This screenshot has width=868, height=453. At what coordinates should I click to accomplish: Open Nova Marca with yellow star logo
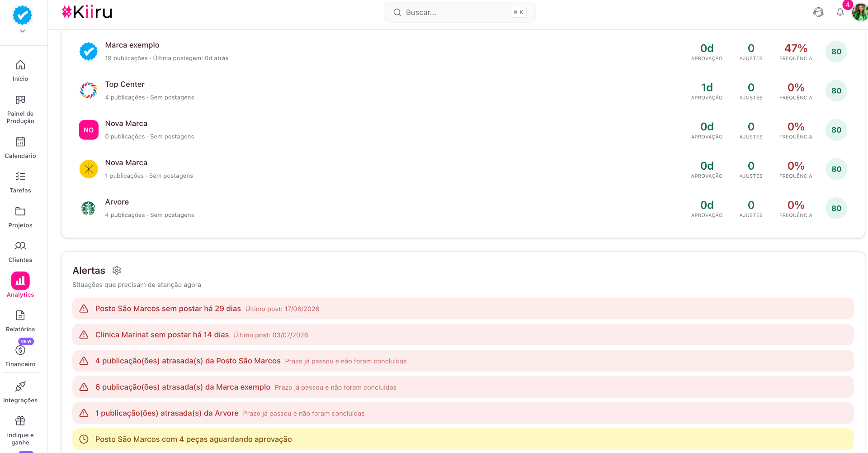(463, 169)
